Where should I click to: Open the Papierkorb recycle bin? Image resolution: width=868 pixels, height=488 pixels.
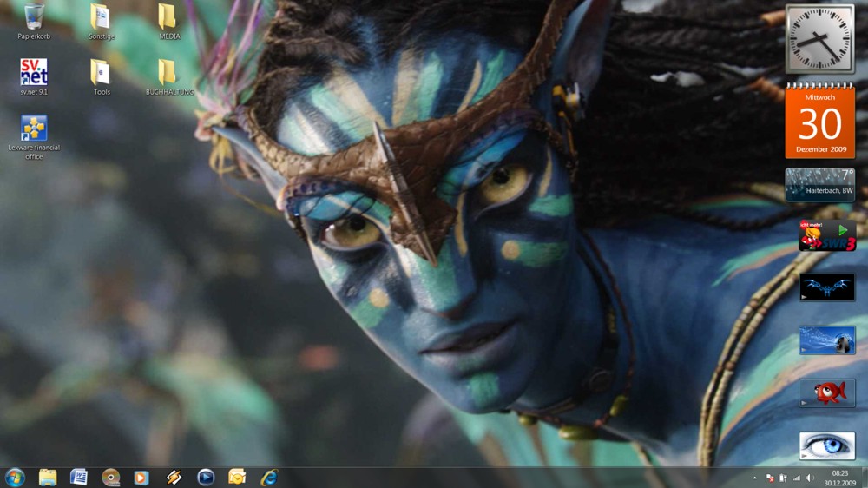pos(35,17)
